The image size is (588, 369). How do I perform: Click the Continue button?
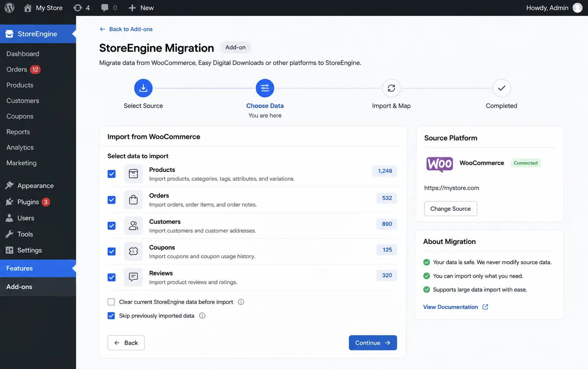[x=373, y=343]
